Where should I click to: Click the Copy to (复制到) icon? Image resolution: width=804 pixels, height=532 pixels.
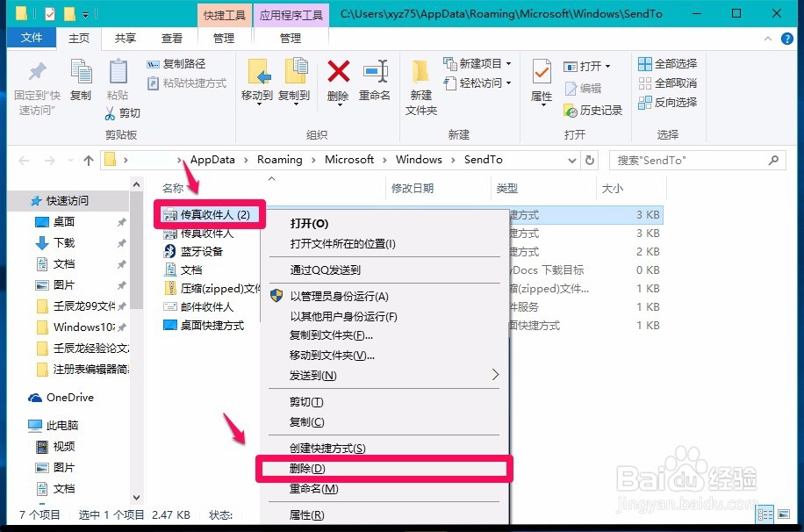[296, 72]
